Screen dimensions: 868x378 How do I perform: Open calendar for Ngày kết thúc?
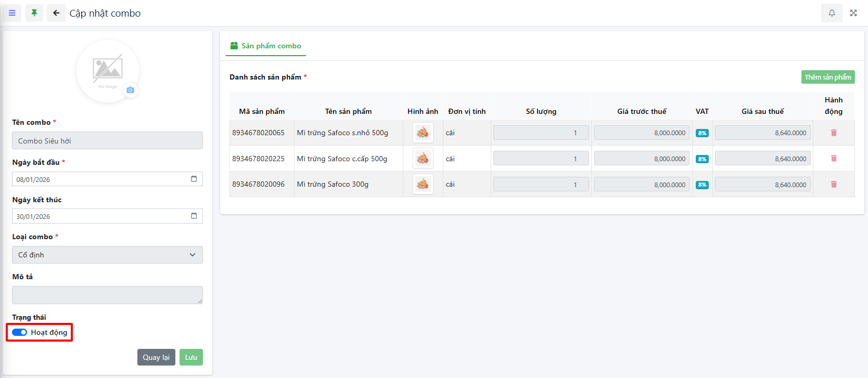(194, 216)
